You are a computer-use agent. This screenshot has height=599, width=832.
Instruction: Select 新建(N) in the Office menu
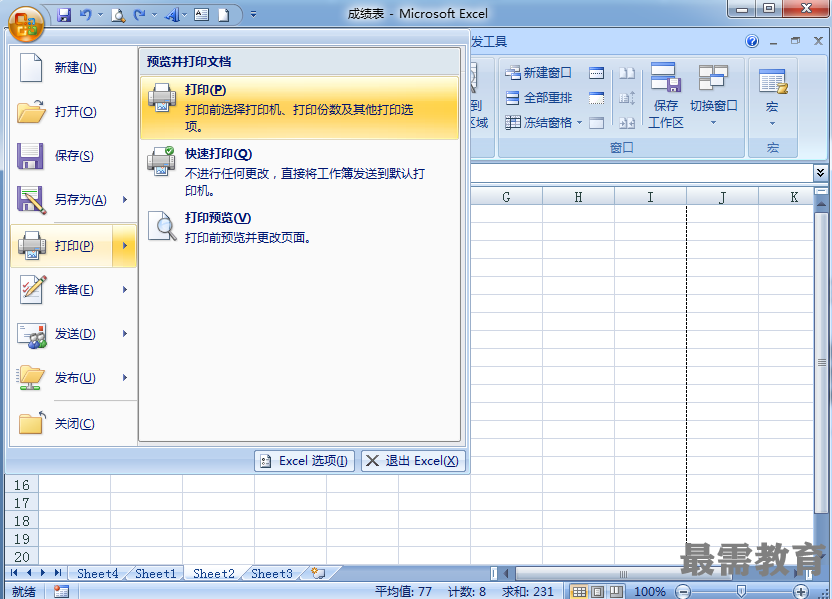(x=73, y=68)
